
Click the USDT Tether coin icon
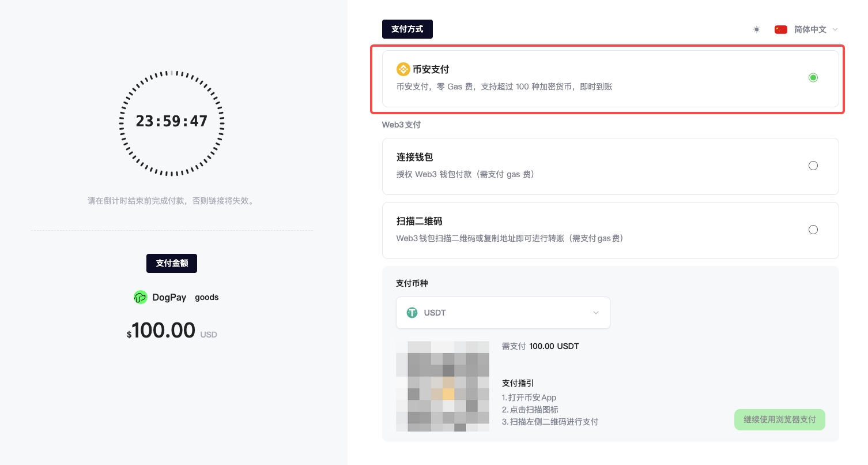pos(412,313)
